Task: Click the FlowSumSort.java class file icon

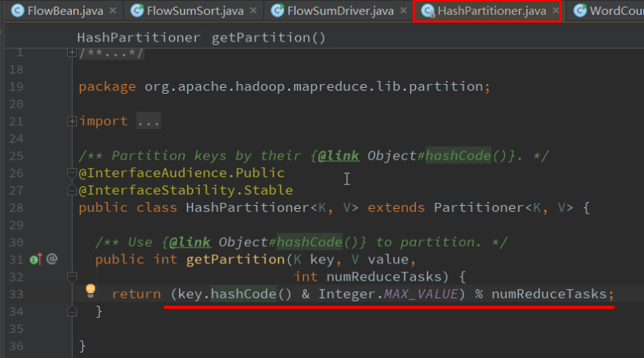Action: pos(137,11)
